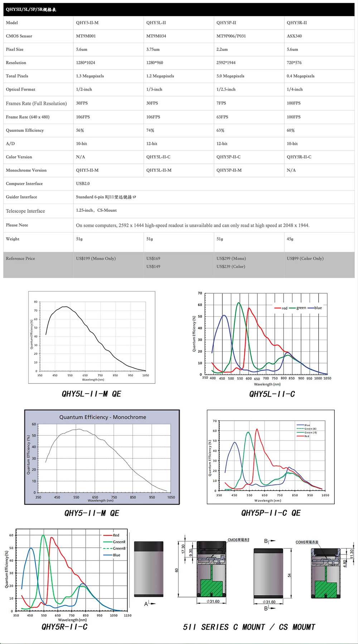
Task: Click the 60% quantum efficiency value
Action: click(291, 130)
